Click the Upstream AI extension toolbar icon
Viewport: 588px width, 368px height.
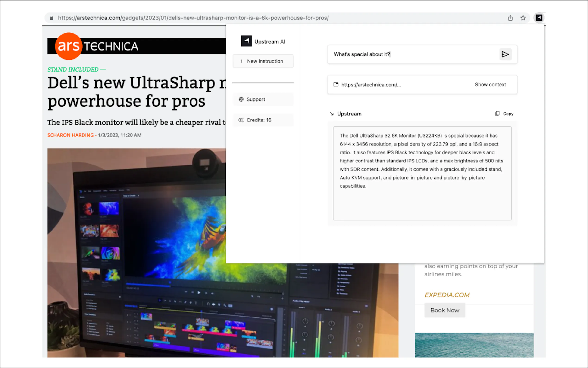point(539,18)
